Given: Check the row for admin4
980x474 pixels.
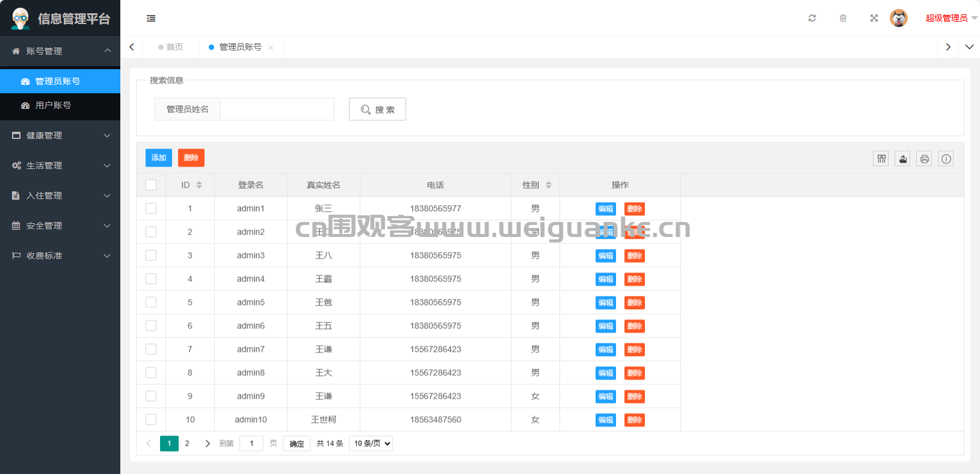Looking at the screenshot, I should point(151,279).
